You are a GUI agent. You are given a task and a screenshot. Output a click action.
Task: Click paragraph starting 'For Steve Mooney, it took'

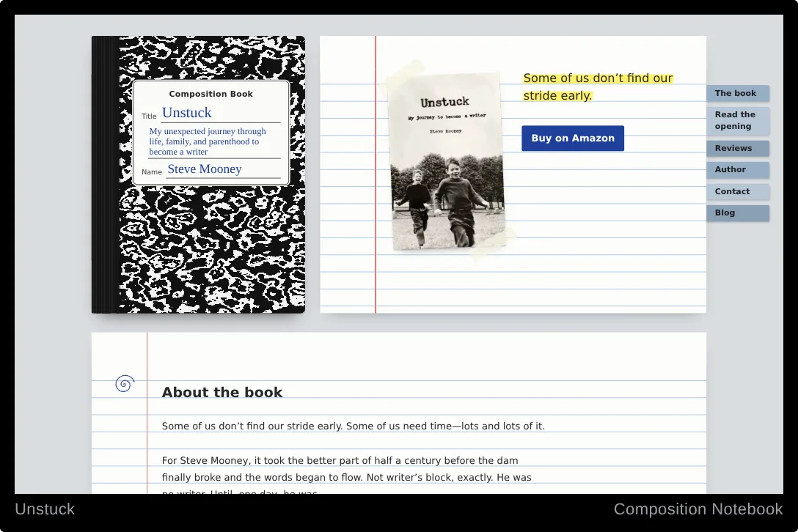(x=347, y=476)
